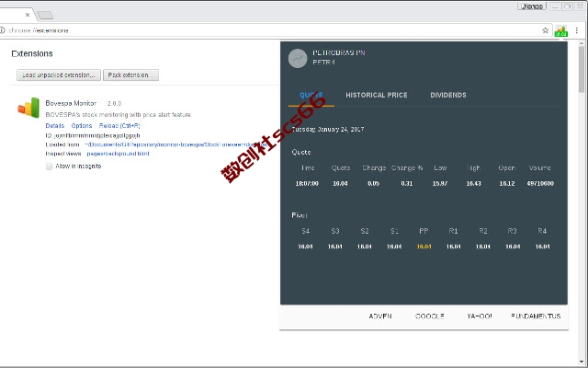Open a new browser tab
Screen dimensions: 588x368
coord(45,15)
